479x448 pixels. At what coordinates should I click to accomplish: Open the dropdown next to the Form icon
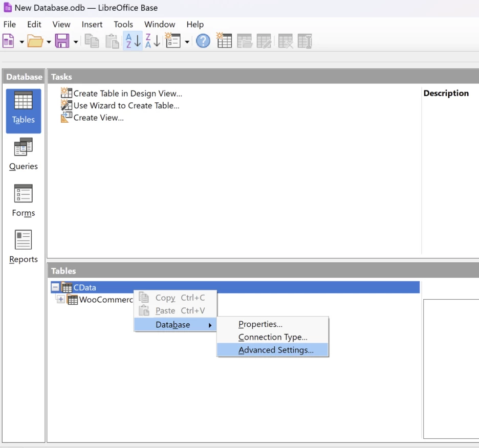pos(187,41)
